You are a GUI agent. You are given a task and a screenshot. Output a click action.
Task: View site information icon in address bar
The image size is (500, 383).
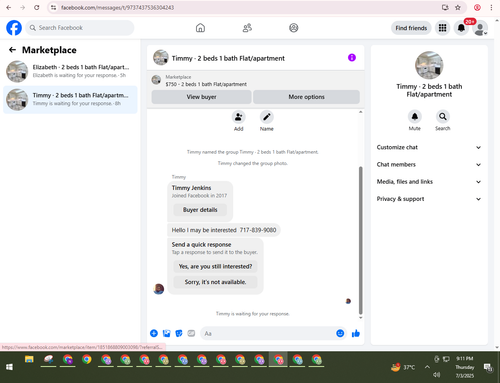tap(53, 7)
